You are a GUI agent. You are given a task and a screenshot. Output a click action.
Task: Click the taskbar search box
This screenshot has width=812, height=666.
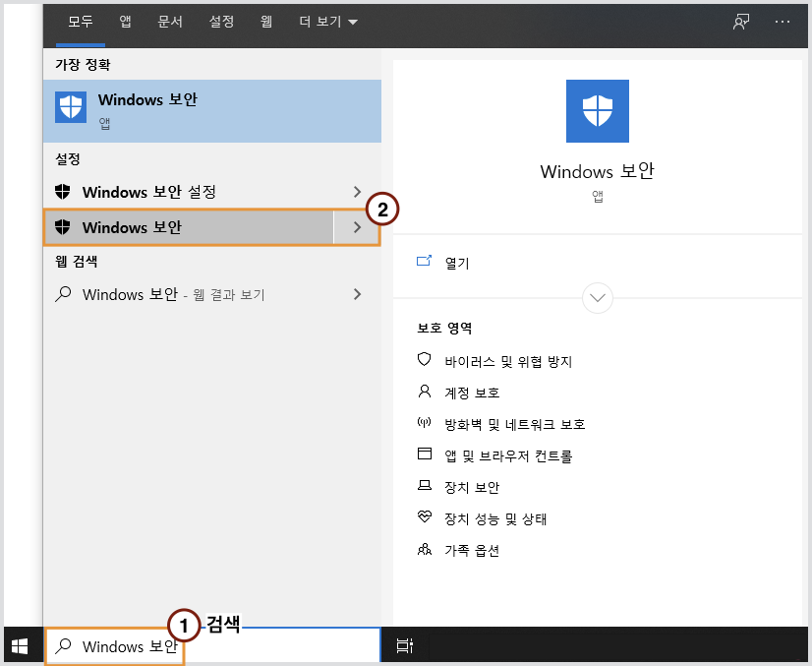[212, 645]
